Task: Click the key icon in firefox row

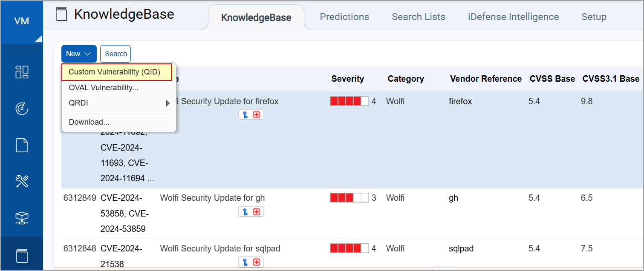Action: pyautogui.click(x=245, y=114)
